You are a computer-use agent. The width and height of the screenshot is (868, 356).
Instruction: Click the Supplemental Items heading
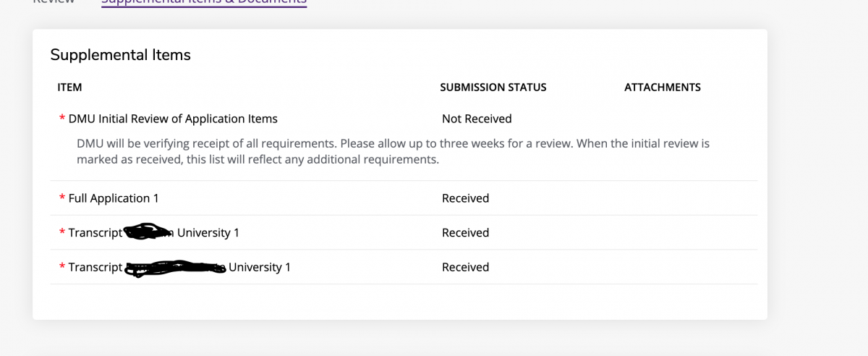click(120, 55)
